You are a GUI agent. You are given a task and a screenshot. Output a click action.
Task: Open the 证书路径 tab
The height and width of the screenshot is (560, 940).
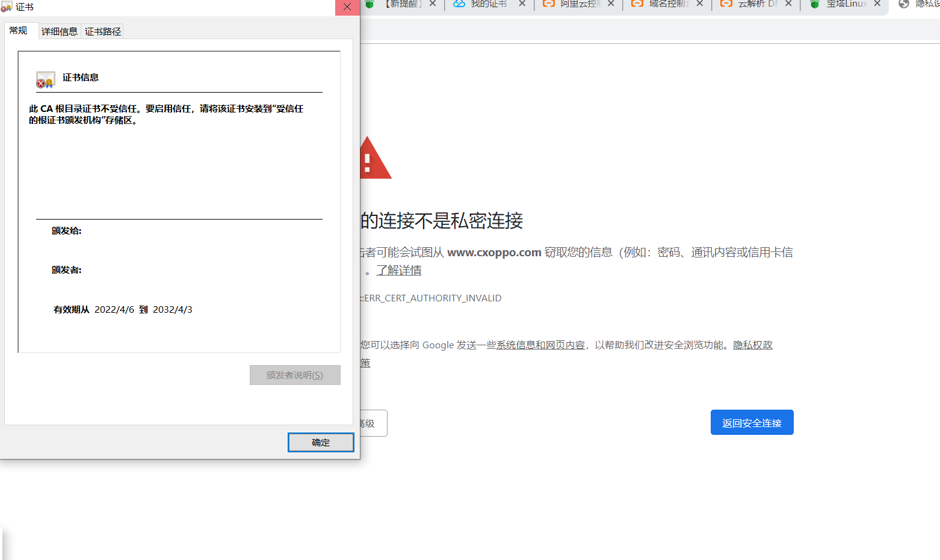(103, 31)
